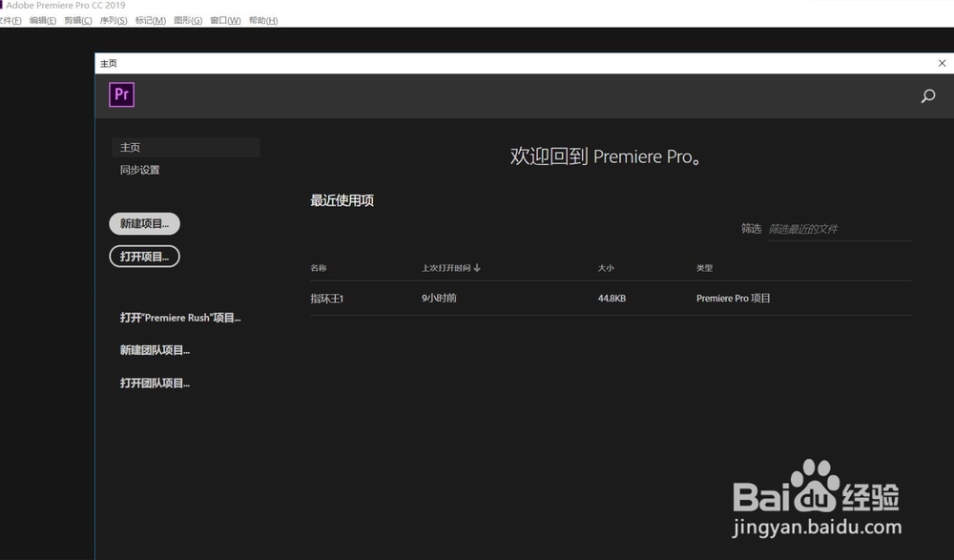This screenshot has width=954, height=560.
Task: Open the 编辑(E) menu
Action: (43, 21)
